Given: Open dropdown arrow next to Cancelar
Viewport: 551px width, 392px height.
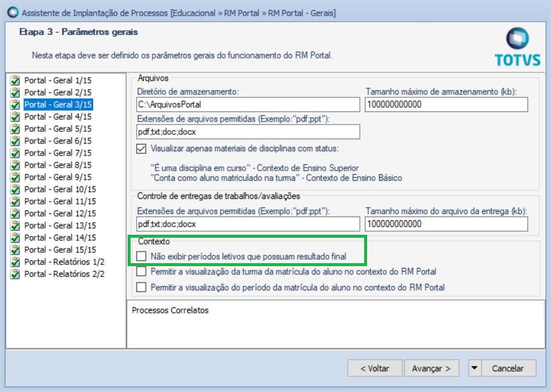Looking at the screenshot, I should click(474, 368).
